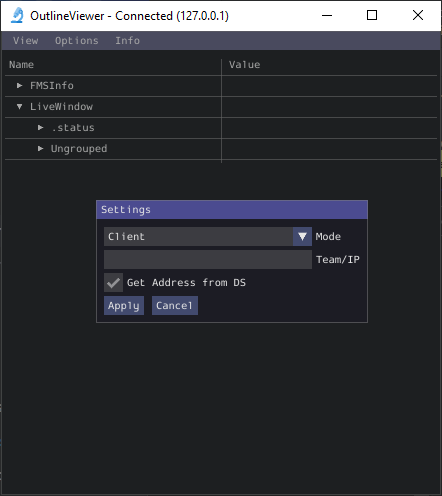Click the Apply button
442x496 pixels.
(124, 306)
